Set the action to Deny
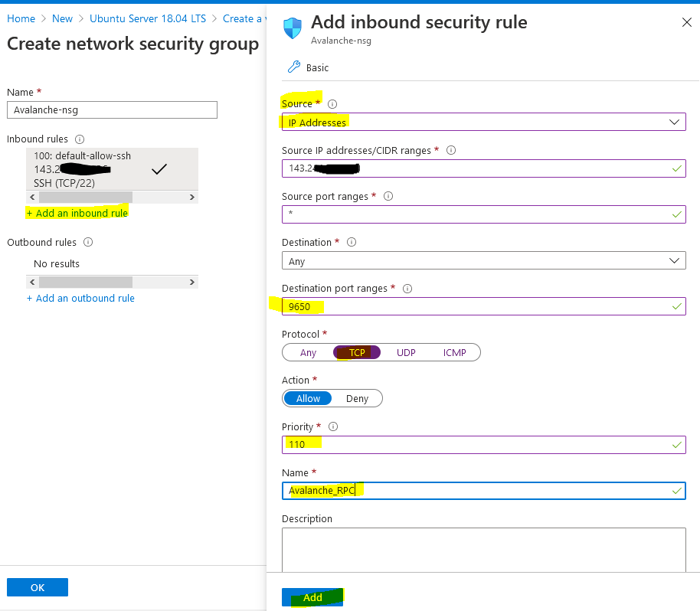This screenshot has width=700, height=611. [x=357, y=399]
